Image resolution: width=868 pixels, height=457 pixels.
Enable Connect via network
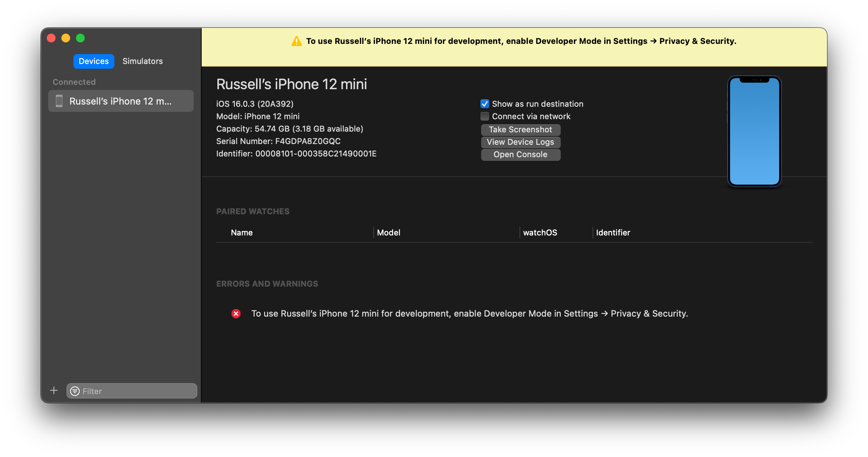point(485,116)
